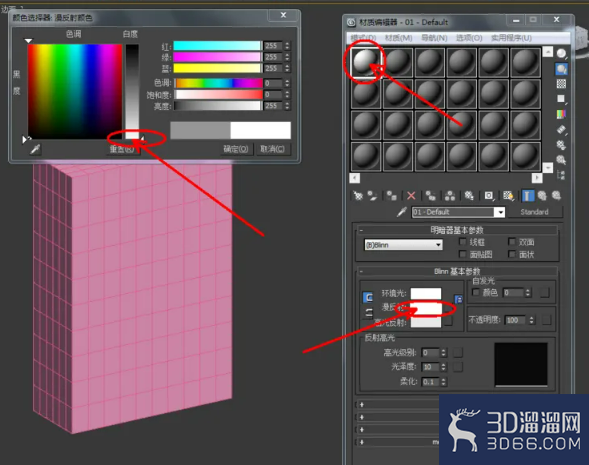589x465 pixels.
Task: Click Put Material to Scene icon
Action: (372, 196)
